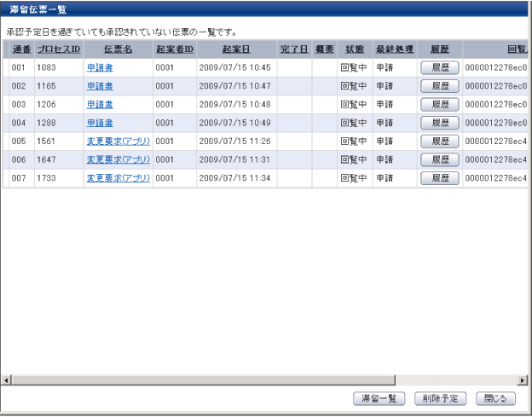Sort by 伝票名 column header

[x=119, y=49]
